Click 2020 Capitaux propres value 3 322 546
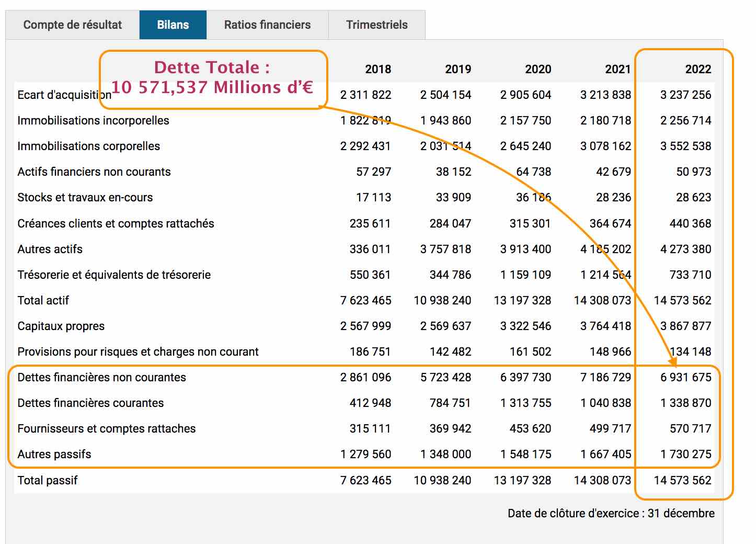Image resolution: width=756 pixels, height=544 pixels. click(x=525, y=326)
